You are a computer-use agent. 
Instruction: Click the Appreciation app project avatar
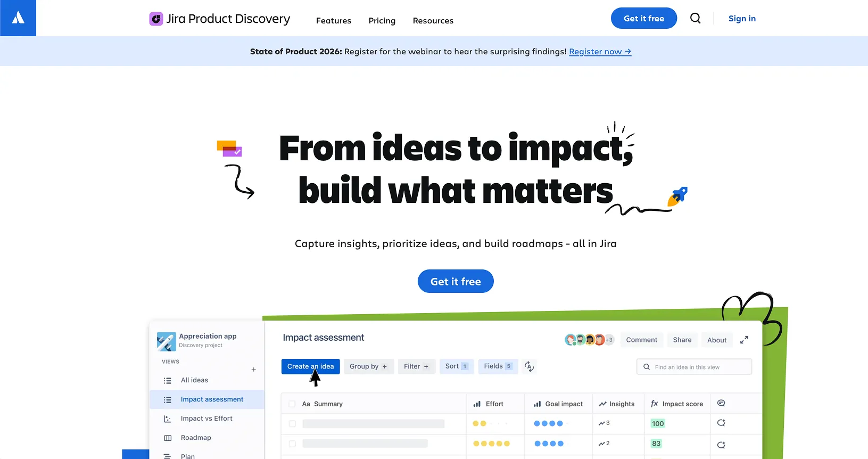(166, 341)
